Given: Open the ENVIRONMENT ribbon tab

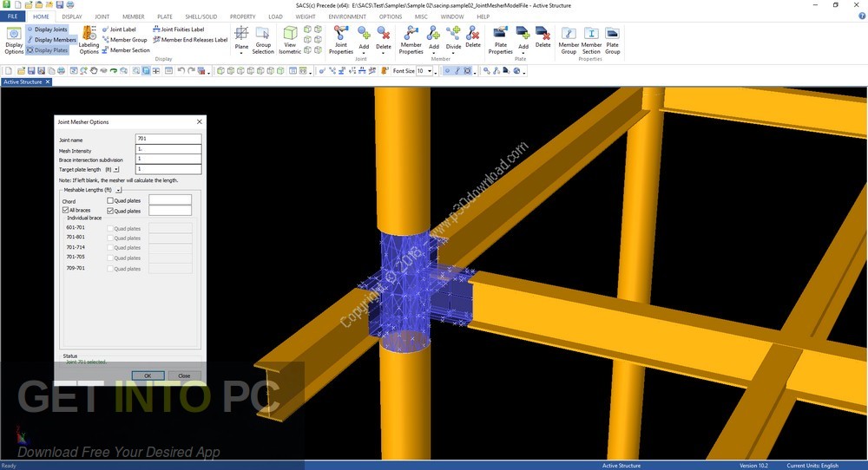Looking at the screenshot, I should (347, 16).
